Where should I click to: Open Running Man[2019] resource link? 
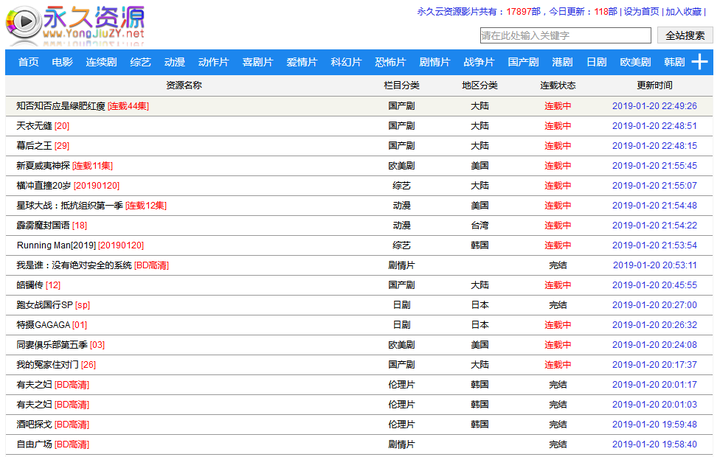coord(56,245)
